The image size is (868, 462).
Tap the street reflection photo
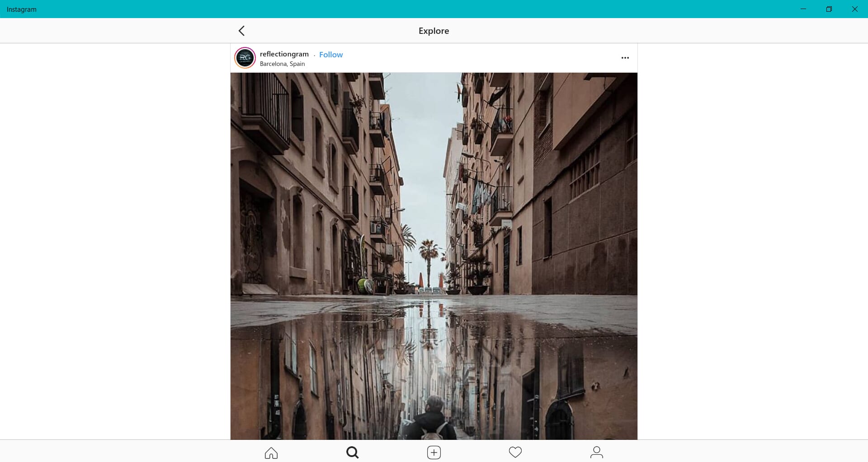point(434,256)
